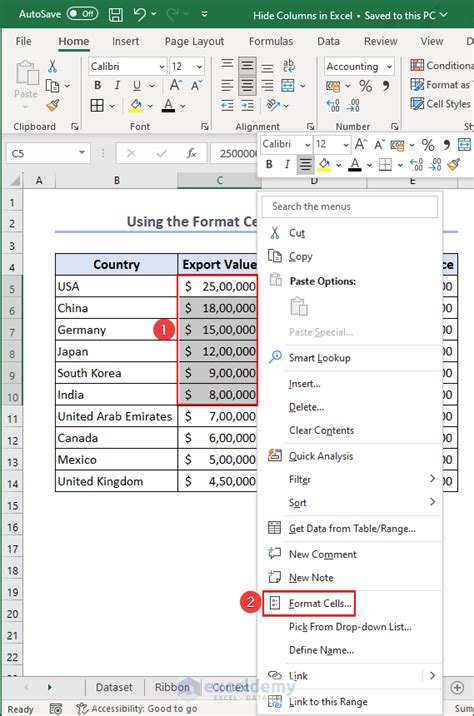Choose Clear Contents in context menu
Image resolution: width=474 pixels, height=716 pixels.
pos(321,430)
